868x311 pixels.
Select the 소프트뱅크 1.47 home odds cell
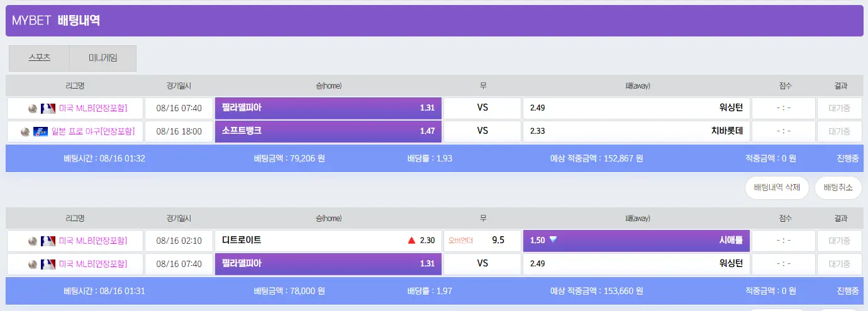tap(328, 131)
